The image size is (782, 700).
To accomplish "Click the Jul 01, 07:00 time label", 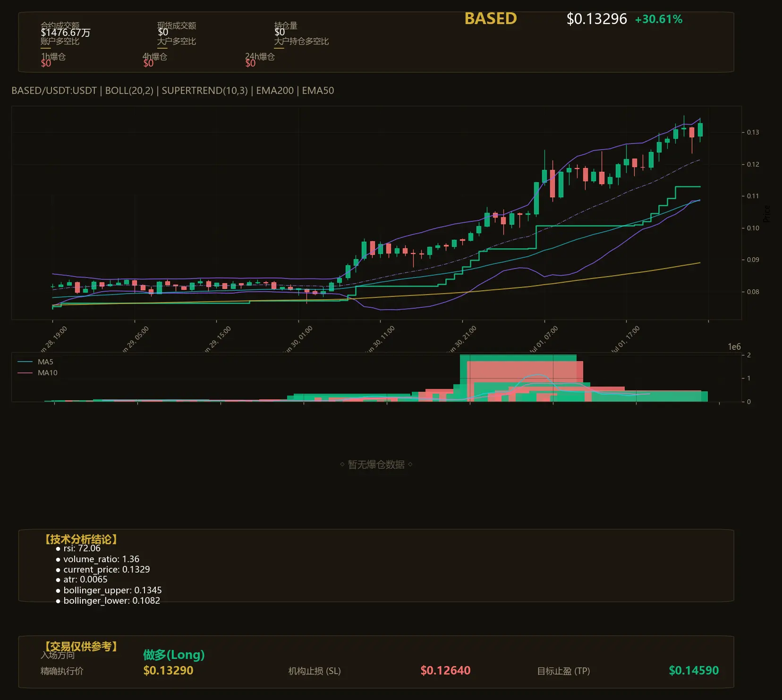I will pyautogui.click(x=543, y=339).
